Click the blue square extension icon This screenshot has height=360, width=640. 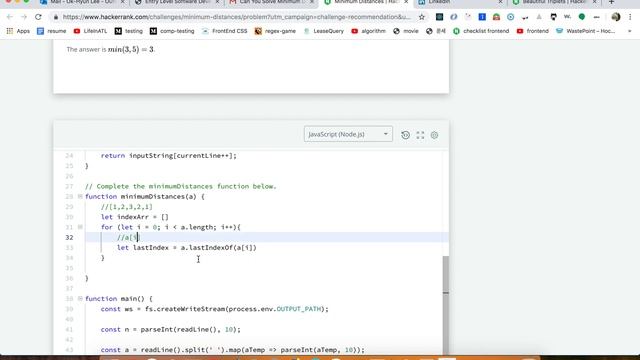tap(482, 17)
